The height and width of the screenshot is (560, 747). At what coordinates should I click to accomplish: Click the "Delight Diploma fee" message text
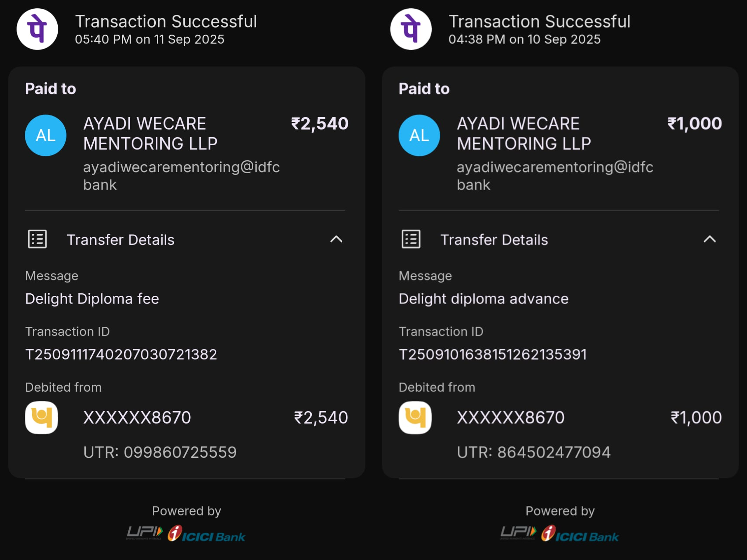click(92, 299)
